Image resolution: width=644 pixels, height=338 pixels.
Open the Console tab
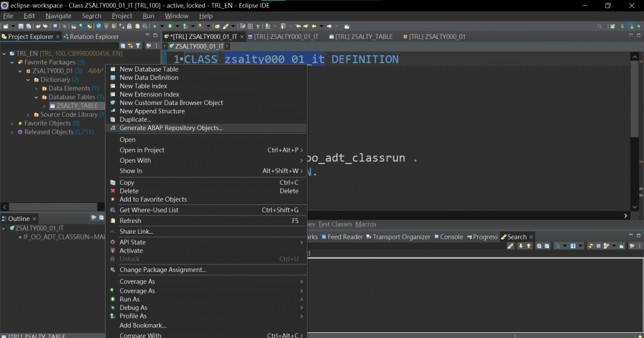(448, 237)
